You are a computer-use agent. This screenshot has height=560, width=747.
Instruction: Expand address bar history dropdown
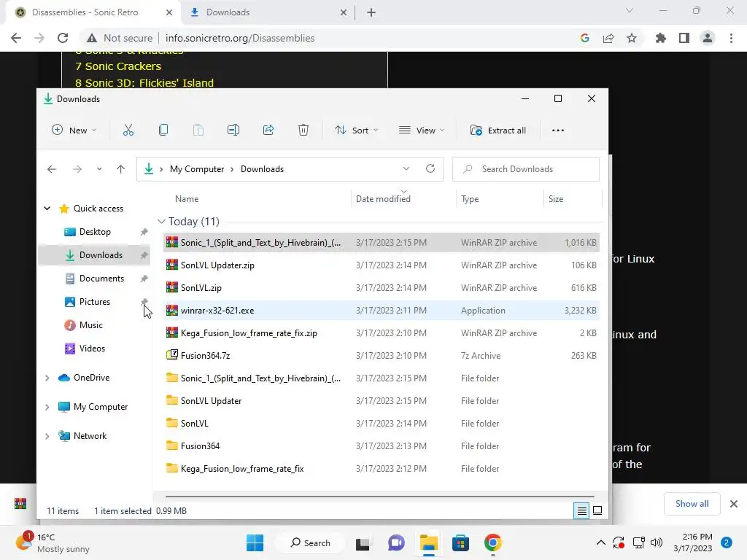pos(406,168)
